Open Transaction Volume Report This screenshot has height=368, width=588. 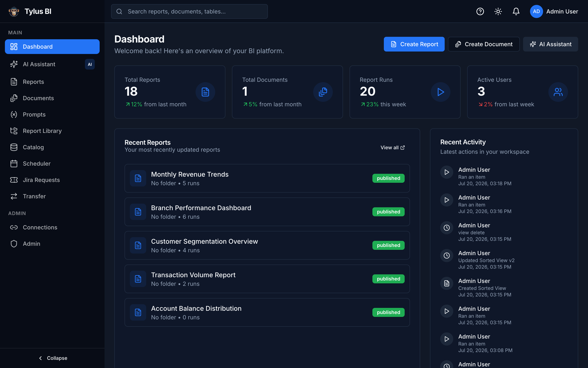267,279
